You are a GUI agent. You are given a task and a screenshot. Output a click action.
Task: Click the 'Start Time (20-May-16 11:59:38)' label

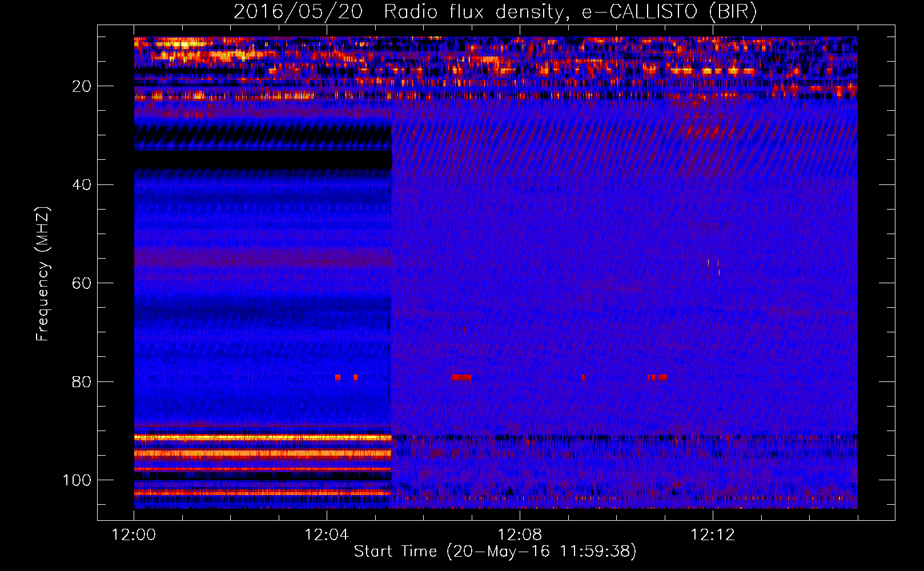tap(495, 552)
